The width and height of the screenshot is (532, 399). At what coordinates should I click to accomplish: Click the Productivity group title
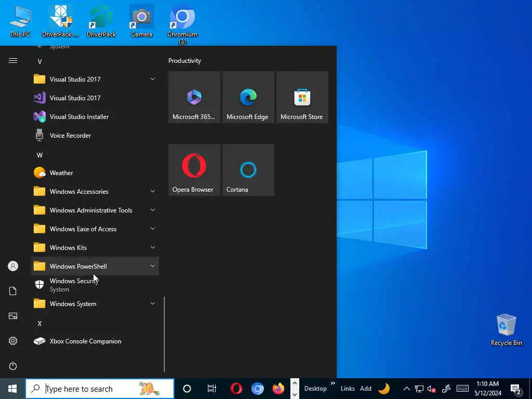tap(184, 61)
